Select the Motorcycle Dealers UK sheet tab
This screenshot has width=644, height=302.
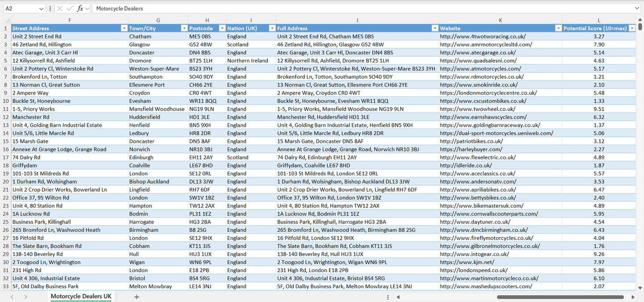[81, 296]
